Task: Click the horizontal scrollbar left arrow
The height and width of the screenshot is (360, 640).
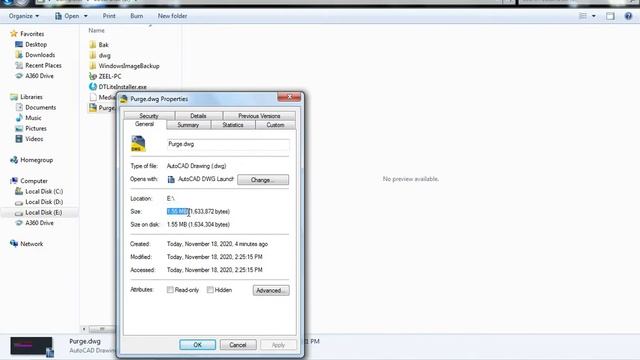Action: (x=84, y=329)
